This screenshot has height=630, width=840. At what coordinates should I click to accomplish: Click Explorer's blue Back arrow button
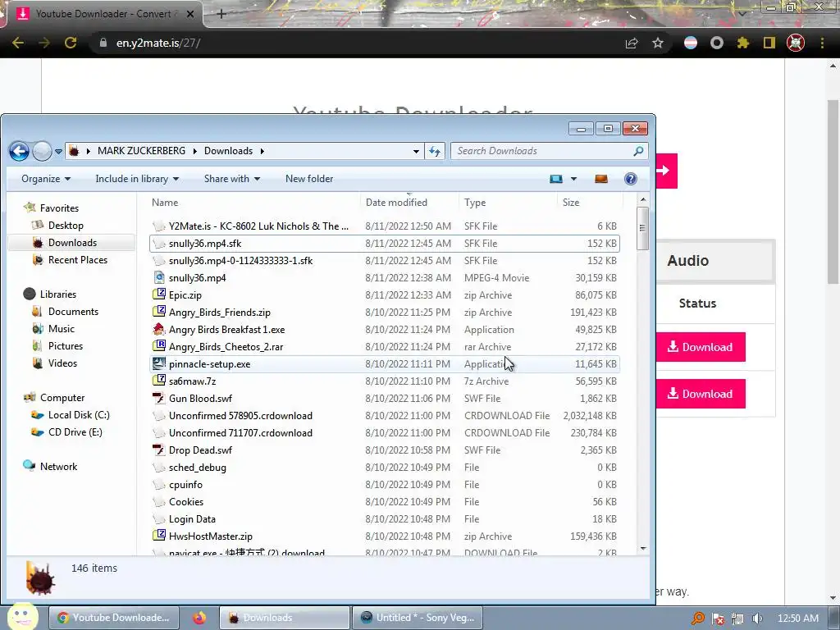[19, 151]
